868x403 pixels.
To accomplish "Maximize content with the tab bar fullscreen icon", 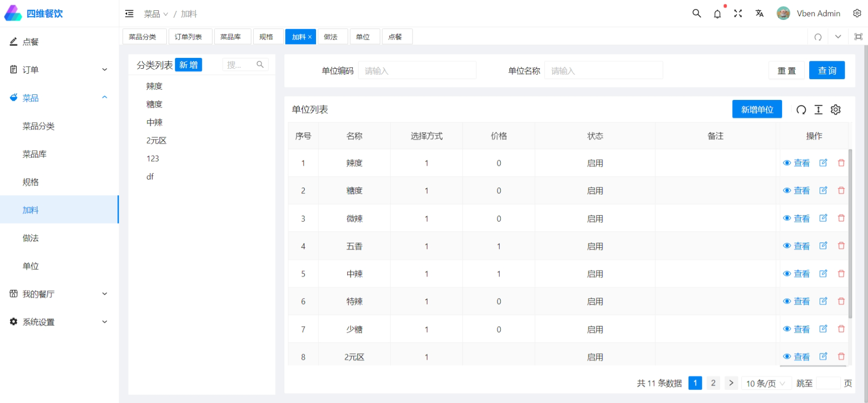I will (x=858, y=37).
